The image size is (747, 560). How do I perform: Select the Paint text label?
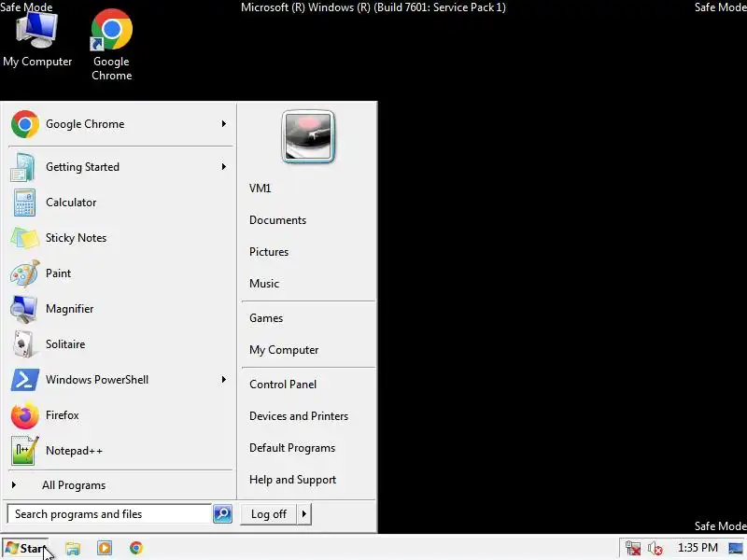tap(58, 273)
